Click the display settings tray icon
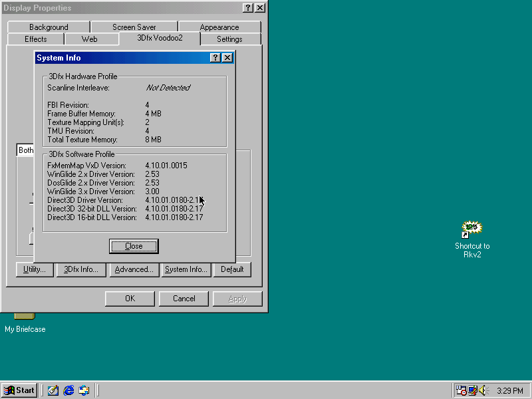The image size is (532, 399). pyautogui.click(x=472, y=390)
